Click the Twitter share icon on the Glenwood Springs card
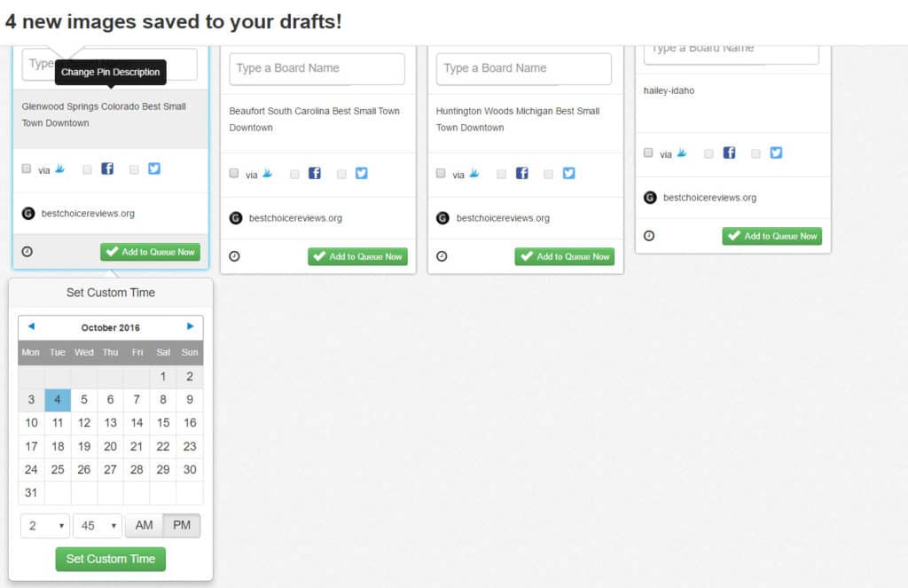Screen dimensions: 908x588 [x=154, y=168]
